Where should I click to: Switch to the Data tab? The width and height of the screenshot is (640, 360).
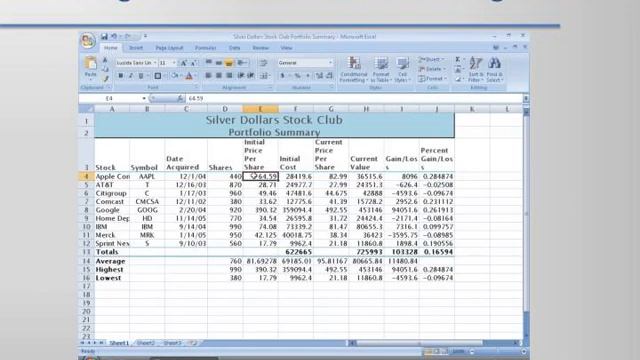[x=234, y=48]
